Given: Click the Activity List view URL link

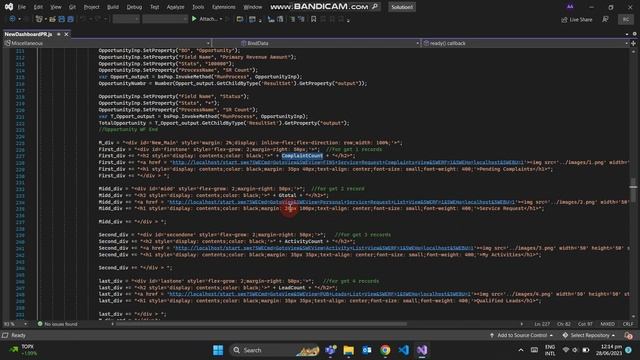Looking at the screenshot, I should pyautogui.click(x=324, y=248).
